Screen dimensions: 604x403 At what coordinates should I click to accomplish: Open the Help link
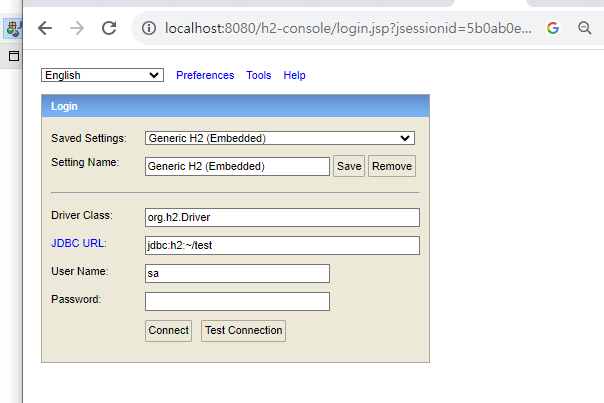coord(294,75)
